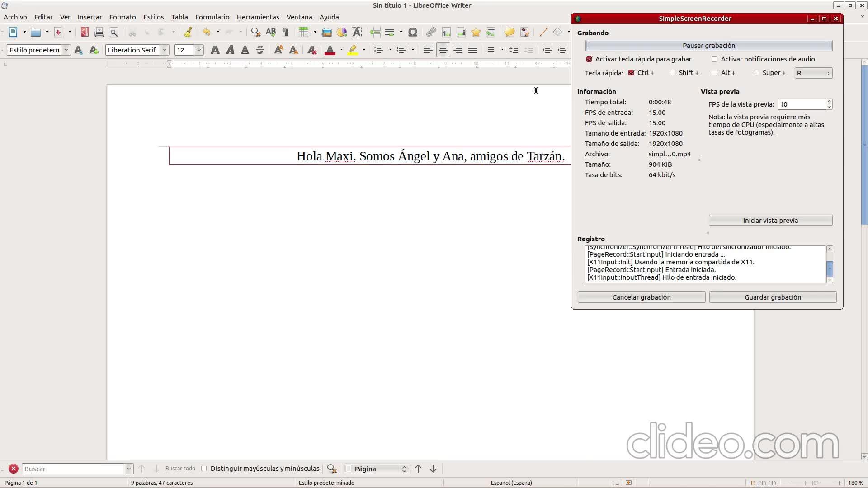
Task: Toggle formatting marks pilcrow icon
Action: tap(286, 32)
